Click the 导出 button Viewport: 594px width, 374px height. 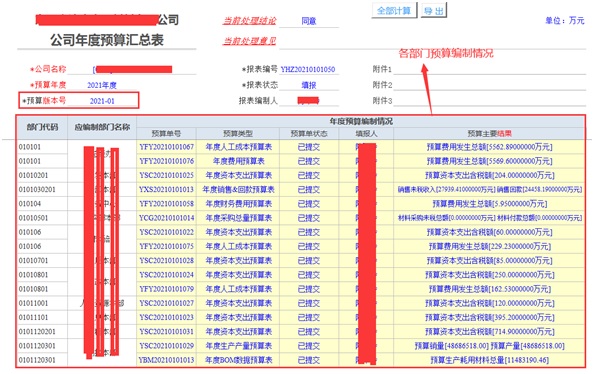(433, 11)
